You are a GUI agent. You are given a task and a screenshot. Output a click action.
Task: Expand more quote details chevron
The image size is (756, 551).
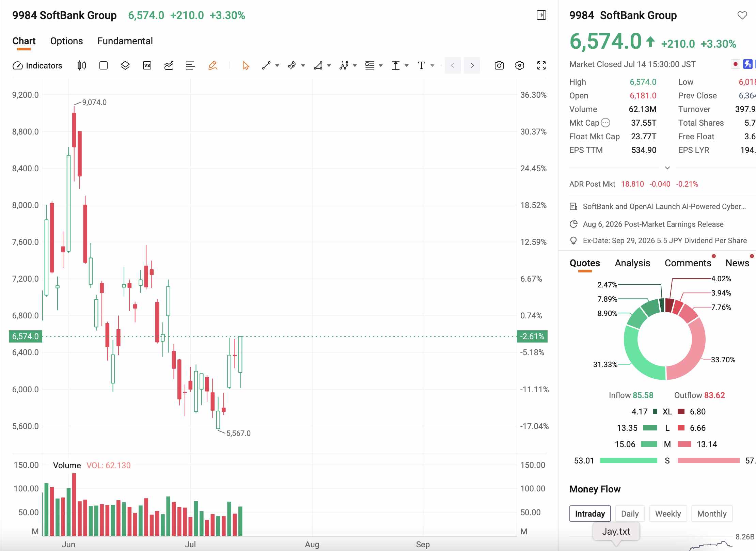point(667,168)
